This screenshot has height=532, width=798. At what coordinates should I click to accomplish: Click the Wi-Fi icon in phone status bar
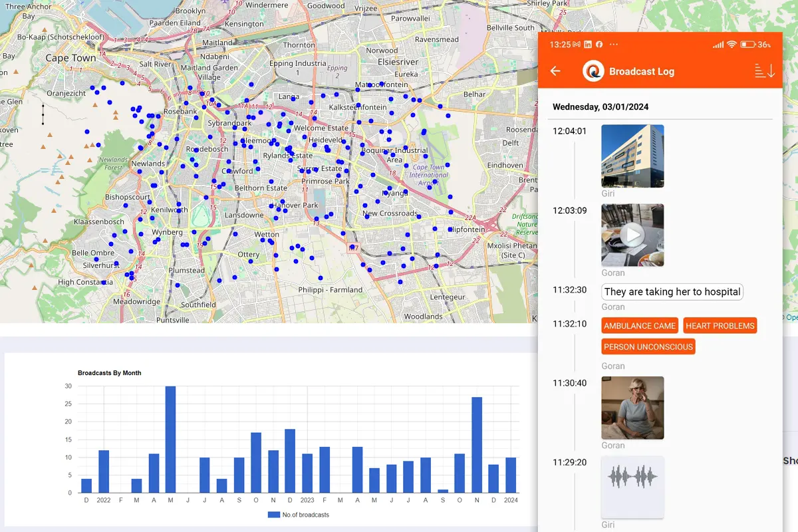click(731, 45)
